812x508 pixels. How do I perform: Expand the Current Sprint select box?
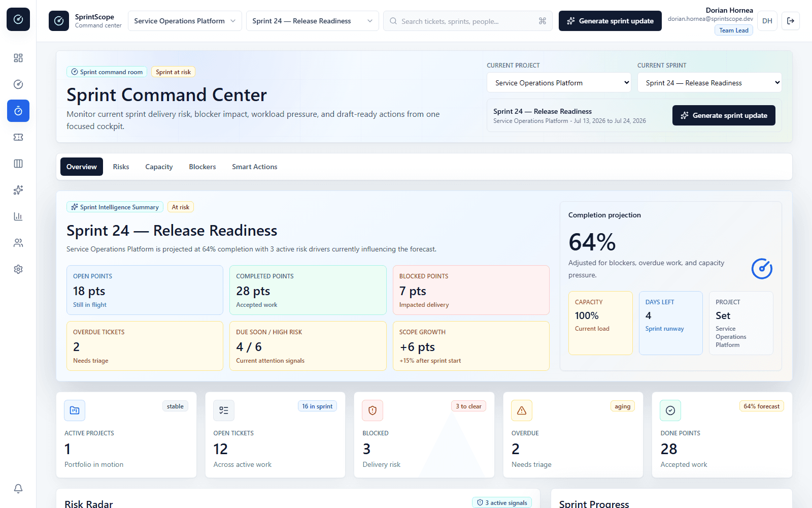click(709, 83)
